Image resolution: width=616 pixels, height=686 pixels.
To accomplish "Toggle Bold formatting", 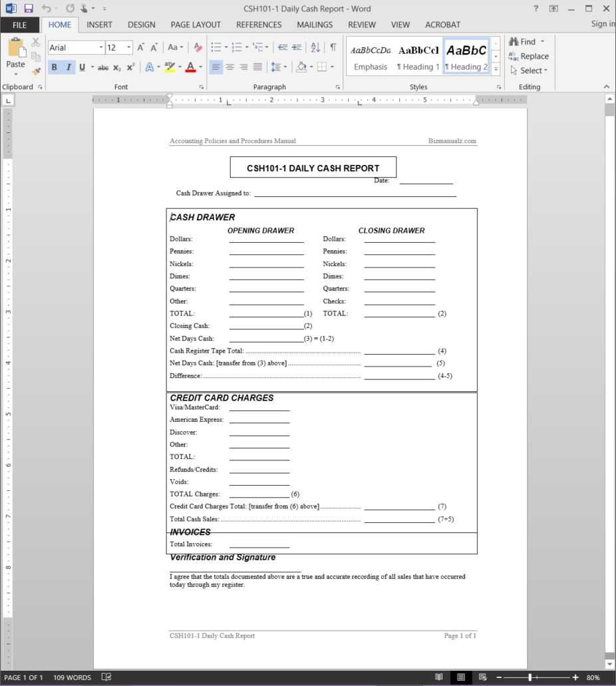I will coord(55,67).
